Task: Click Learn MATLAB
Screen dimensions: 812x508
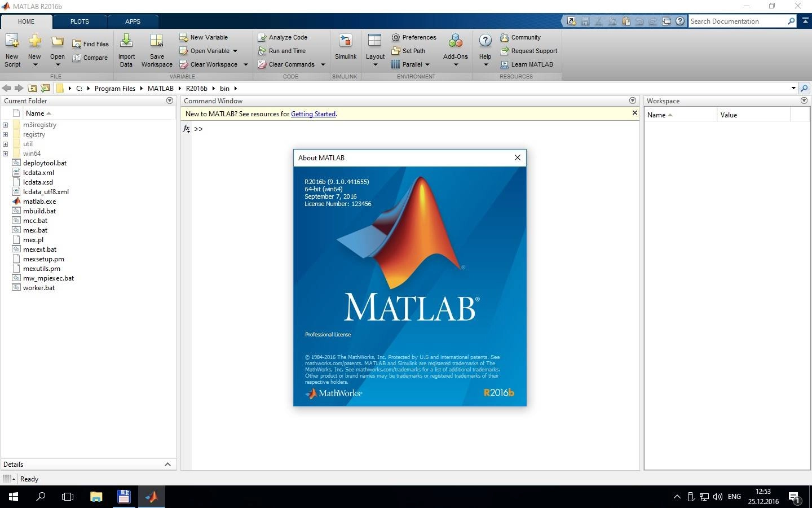Action: point(526,64)
